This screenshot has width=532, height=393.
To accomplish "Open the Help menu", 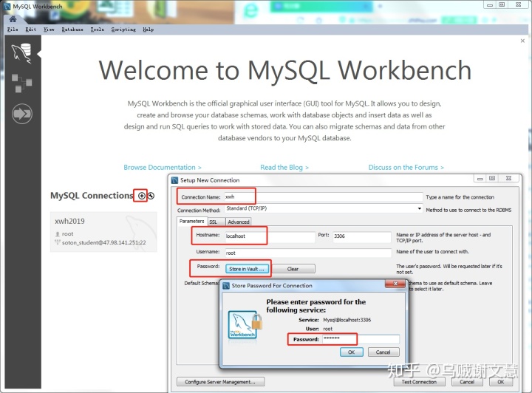I will tap(149, 30).
